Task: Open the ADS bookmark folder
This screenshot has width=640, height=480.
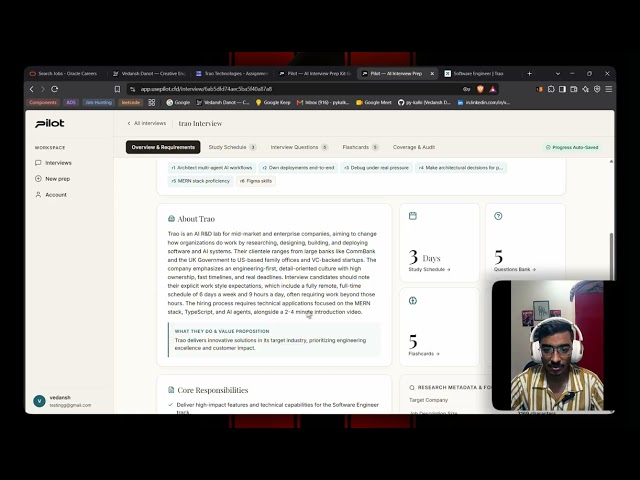Action: 71,102
